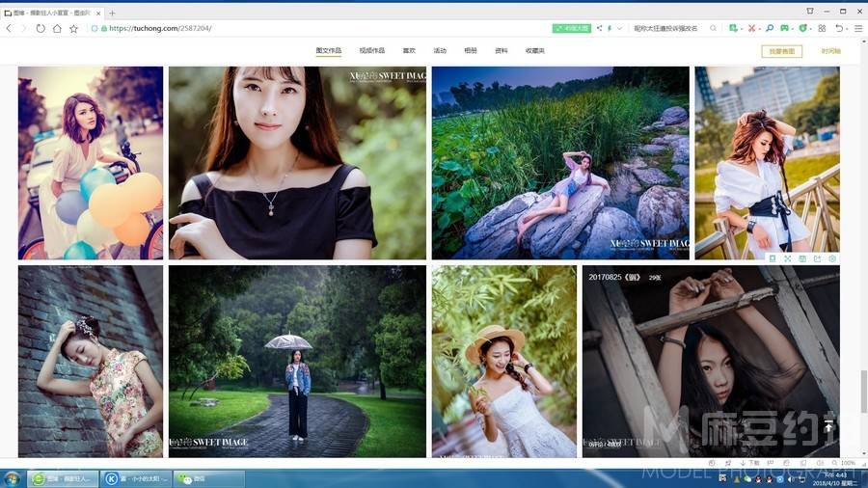Select the 相册 tab
Screen dimensions: 868x488
point(471,51)
